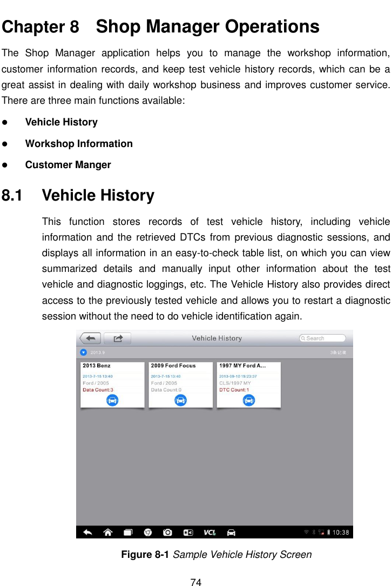Tap the vehicle shortcut icon in navigation bar

231,532
